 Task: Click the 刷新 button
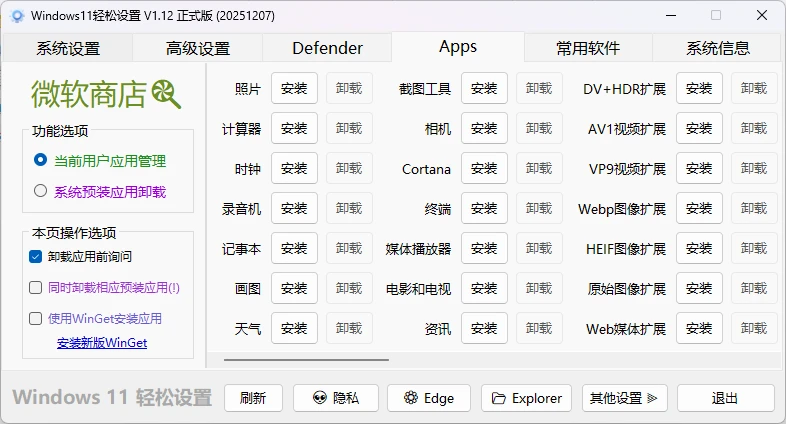coord(253,398)
